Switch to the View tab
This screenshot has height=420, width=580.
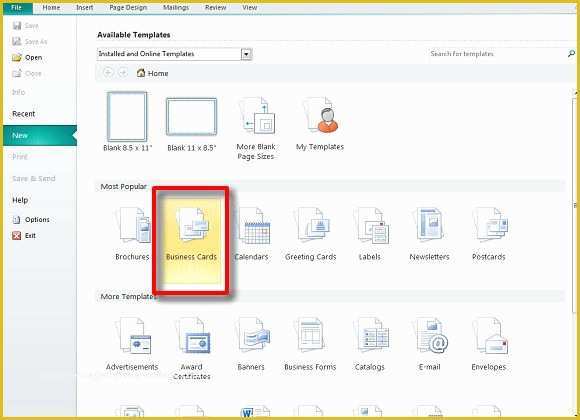(250, 7)
